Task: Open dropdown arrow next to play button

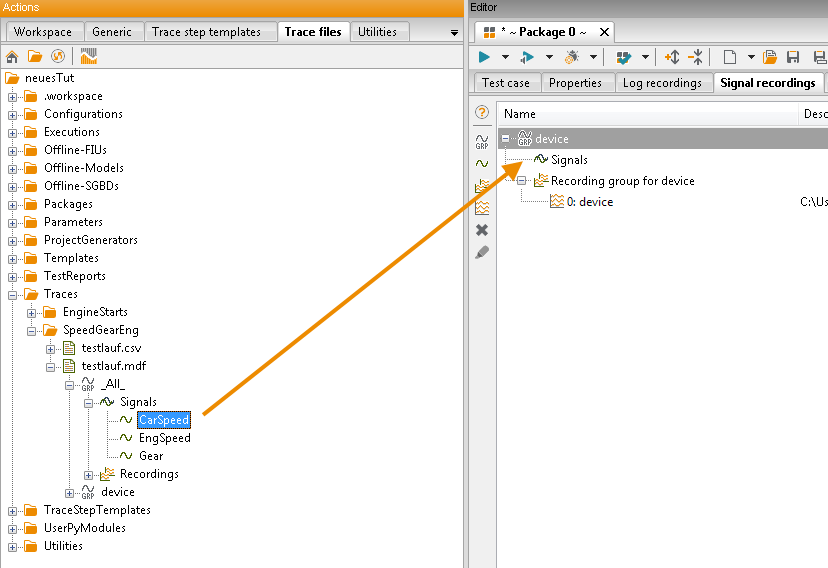Action: (x=505, y=56)
